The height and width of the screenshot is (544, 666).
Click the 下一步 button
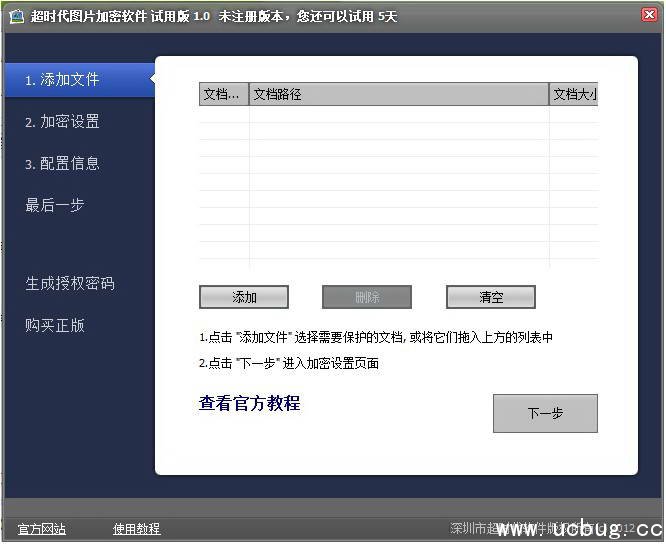(x=545, y=413)
